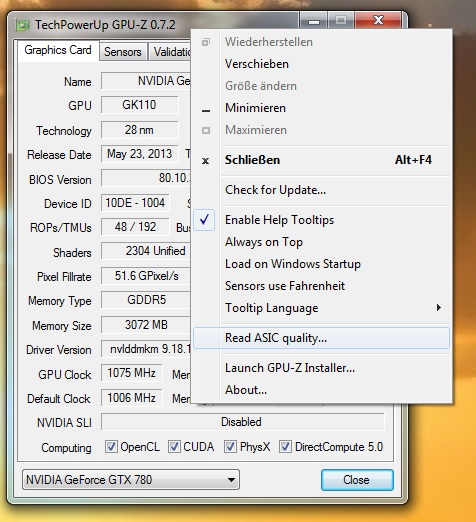
Task: Choose Minimieren in the context menu
Action: click(x=321, y=108)
